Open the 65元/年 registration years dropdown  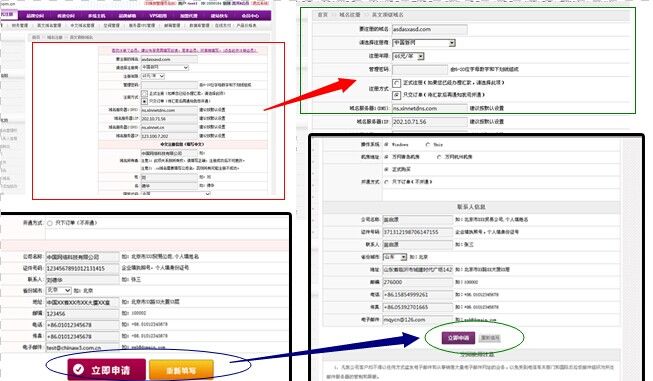(x=408, y=56)
